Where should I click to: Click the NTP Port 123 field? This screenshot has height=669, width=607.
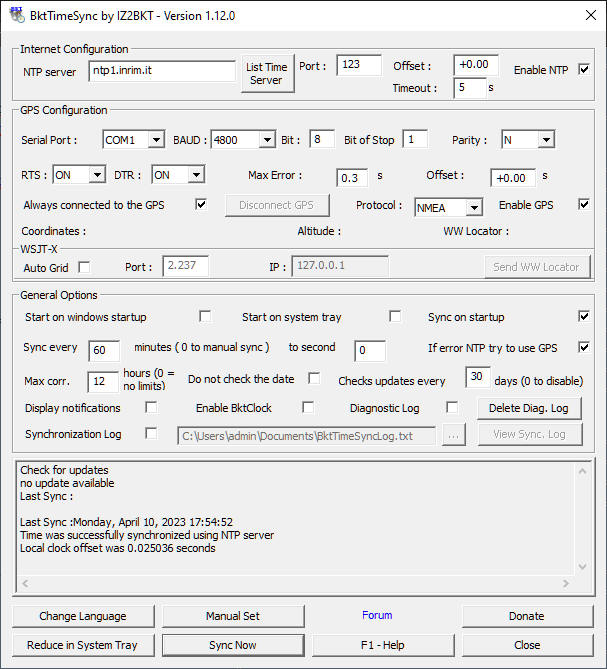pyautogui.click(x=359, y=65)
